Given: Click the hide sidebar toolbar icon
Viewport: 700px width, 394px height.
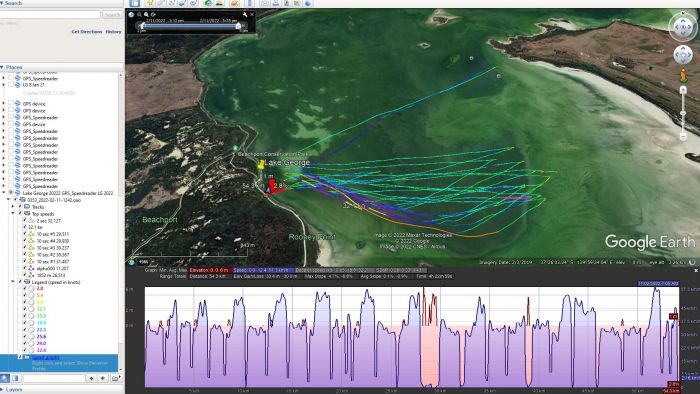Looking at the screenshot, I should tap(135, 3).
